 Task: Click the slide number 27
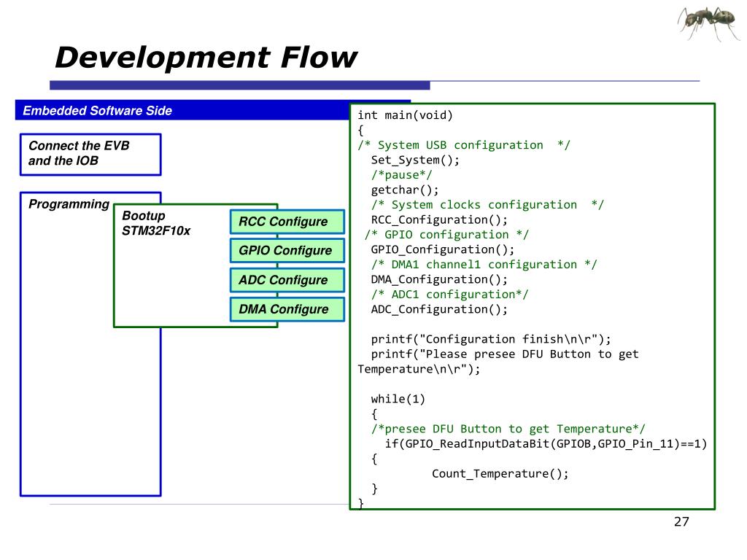click(x=682, y=522)
